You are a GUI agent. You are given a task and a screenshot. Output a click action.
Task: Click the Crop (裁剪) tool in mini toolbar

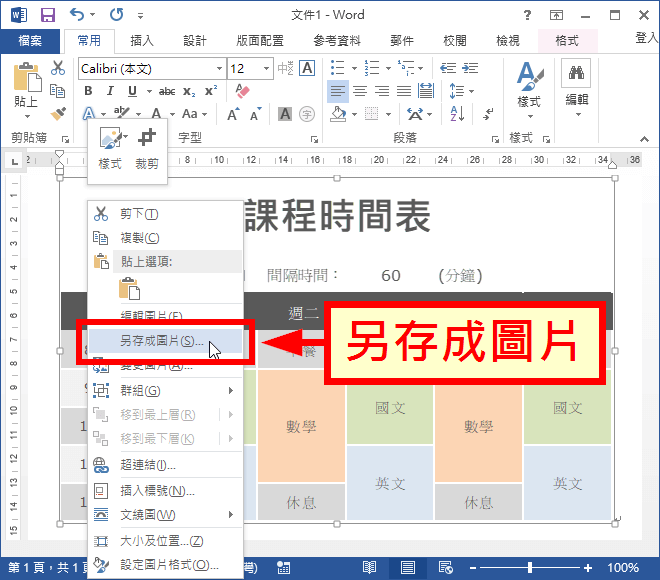(x=146, y=150)
